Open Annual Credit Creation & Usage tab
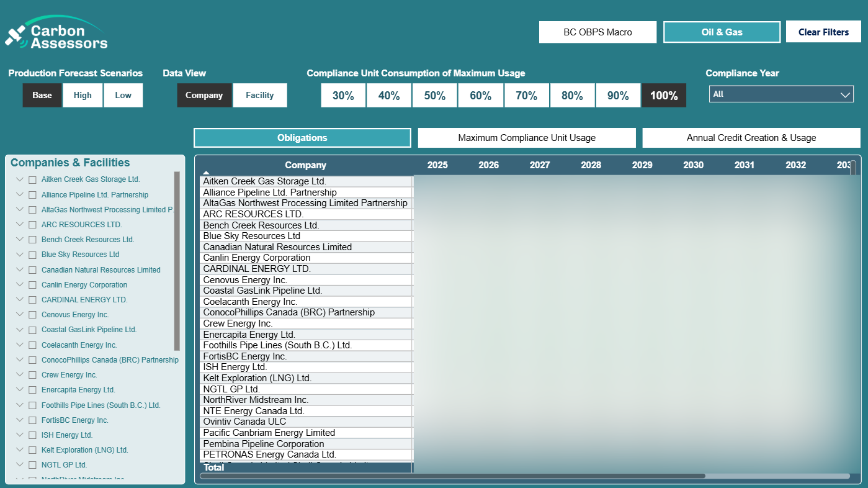The height and width of the screenshot is (488, 868). [751, 138]
